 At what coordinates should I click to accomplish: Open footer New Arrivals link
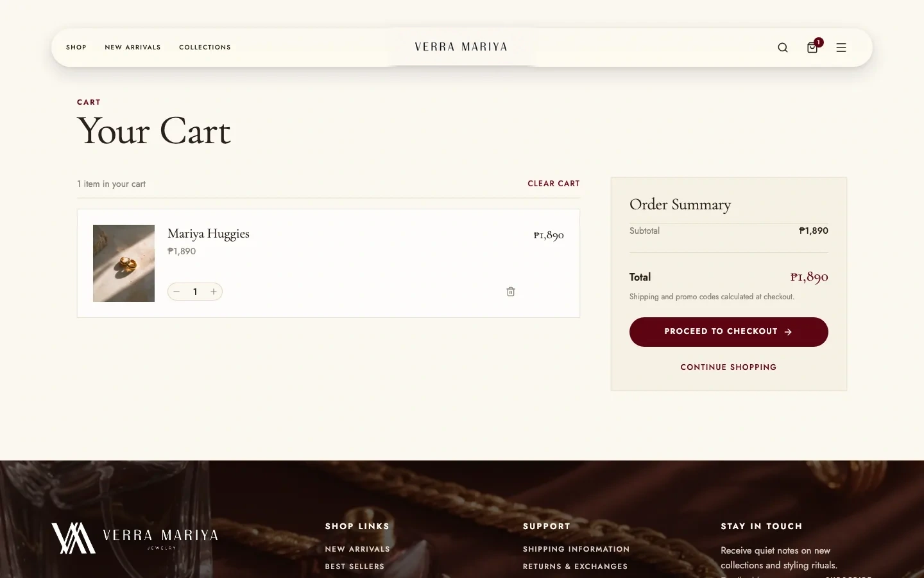point(357,549)
